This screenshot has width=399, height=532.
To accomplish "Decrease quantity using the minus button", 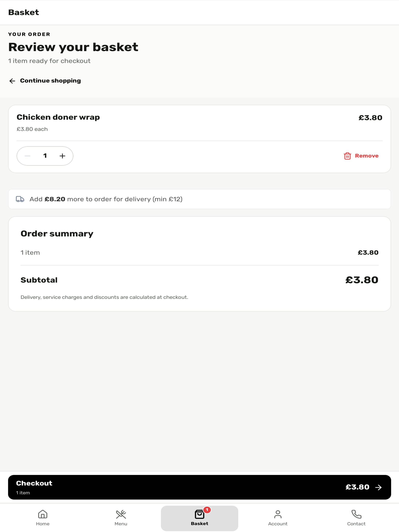I will tap(27, 156).
